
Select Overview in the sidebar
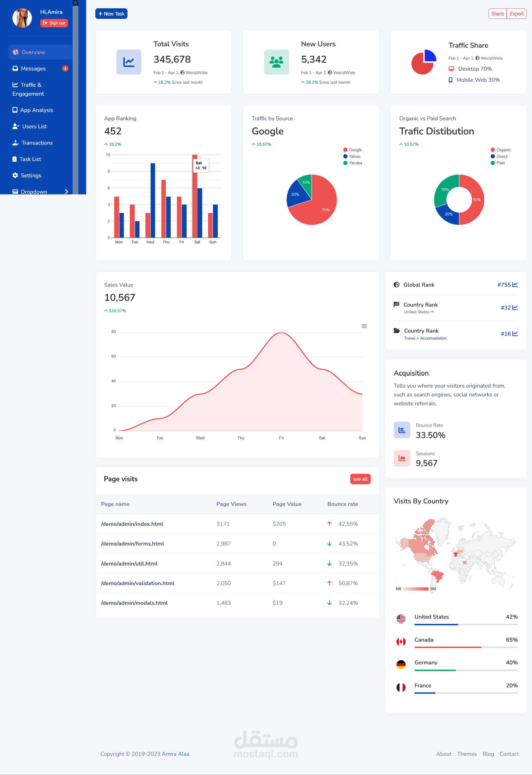(x=33, y=52)
